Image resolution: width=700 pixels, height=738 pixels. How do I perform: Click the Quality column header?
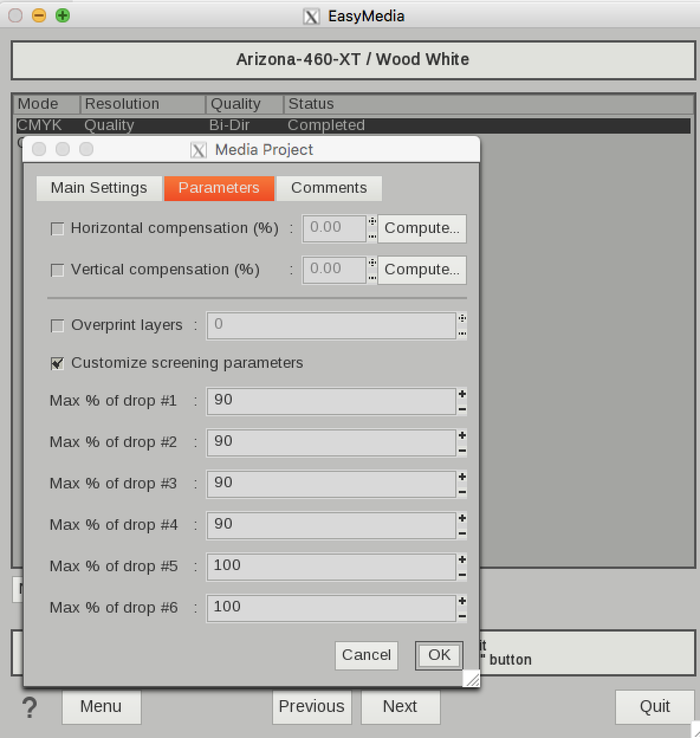point(245,104)
